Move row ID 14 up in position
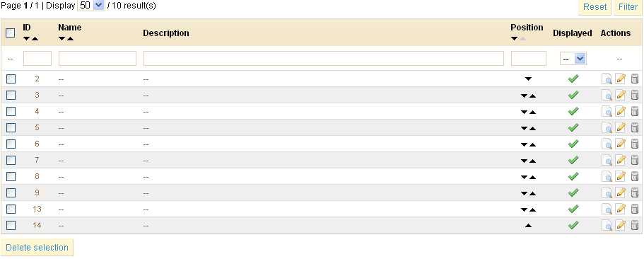Viewport: 644px width, 259px height. (528, 225)
